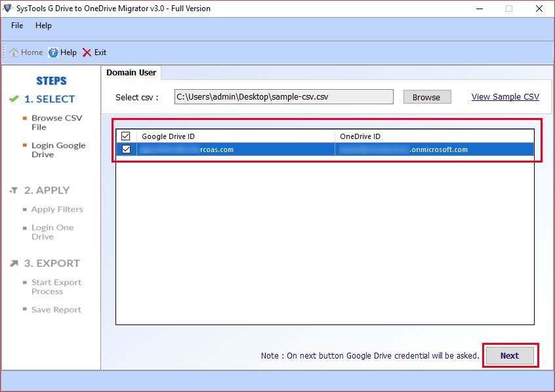The width and height of the screenshot is (555, 392).
Task: Click the Login One Drive step
Action: [x=52, y=232]
